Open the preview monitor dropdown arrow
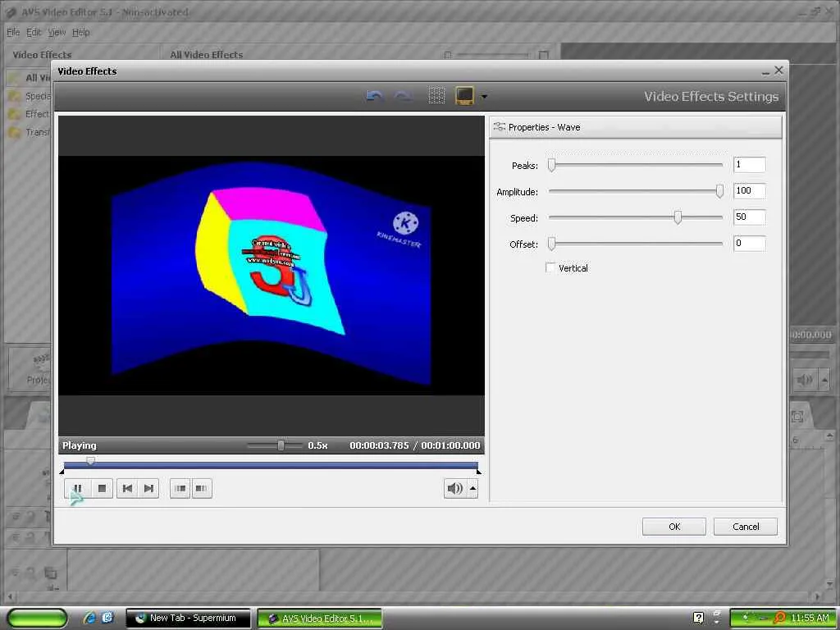Screen dimensions: 840x630 (484, 97)
